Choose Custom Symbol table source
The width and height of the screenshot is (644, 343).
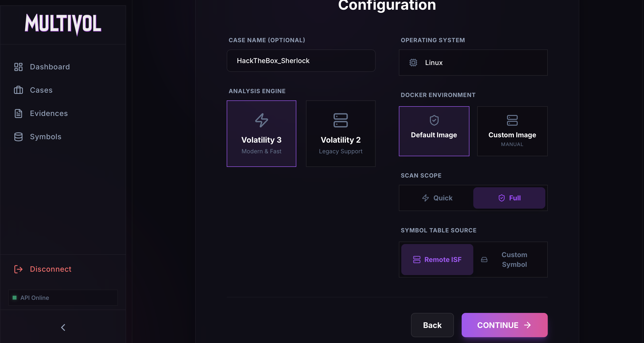coord(510,260)
